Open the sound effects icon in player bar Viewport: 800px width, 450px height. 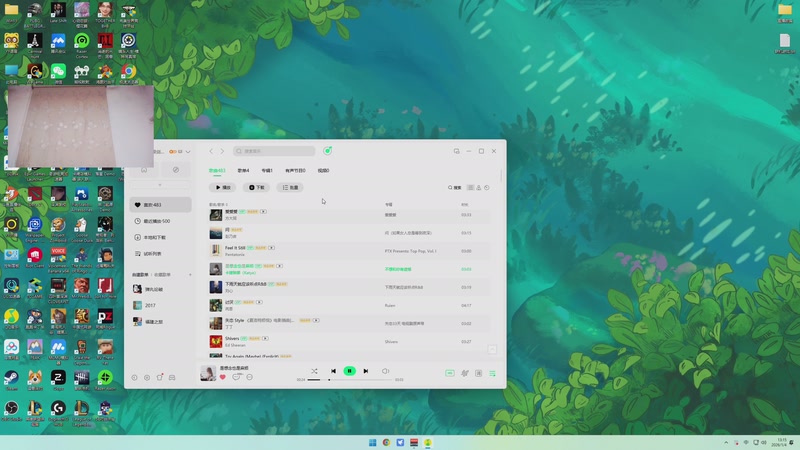coord(465,373)
